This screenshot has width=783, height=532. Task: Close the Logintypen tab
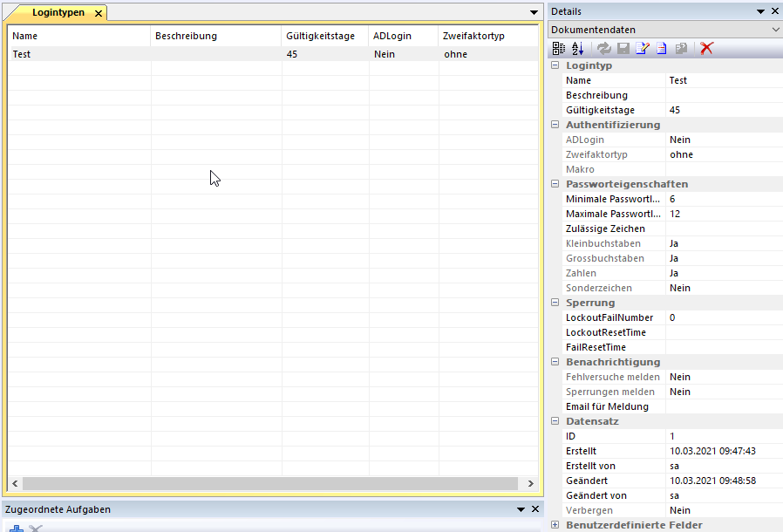(99, 13)
